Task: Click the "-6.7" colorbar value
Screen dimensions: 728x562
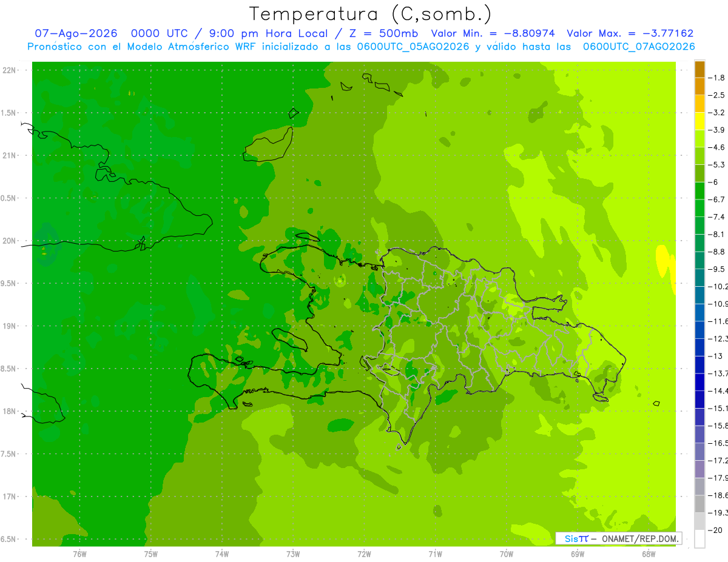Action: pyautogui.click(x=717, y=199)
